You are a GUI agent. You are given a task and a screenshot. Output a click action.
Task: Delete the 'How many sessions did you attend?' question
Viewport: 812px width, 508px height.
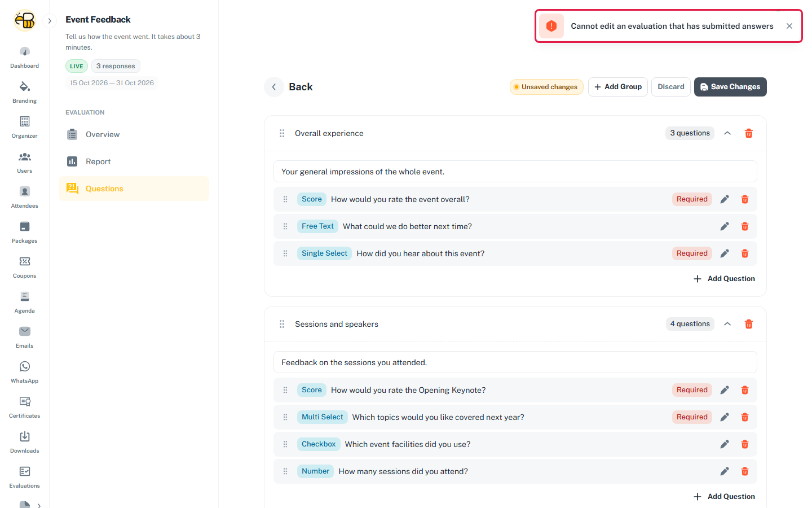click(x=745, y=471)
